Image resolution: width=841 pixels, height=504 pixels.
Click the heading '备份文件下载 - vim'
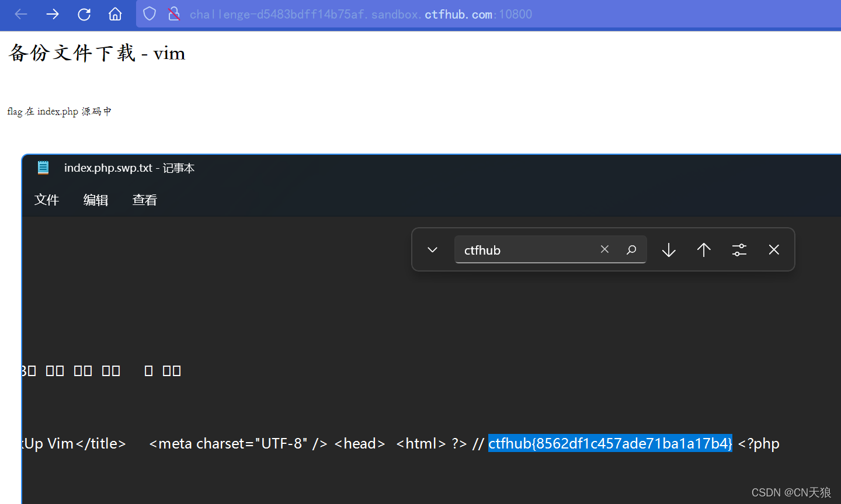click(x=97, y=53)
